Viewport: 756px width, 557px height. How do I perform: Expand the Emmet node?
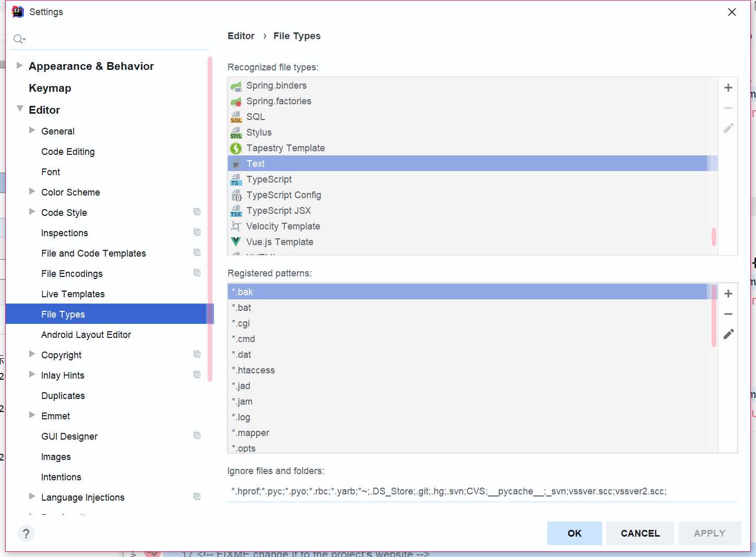(32, 415)
